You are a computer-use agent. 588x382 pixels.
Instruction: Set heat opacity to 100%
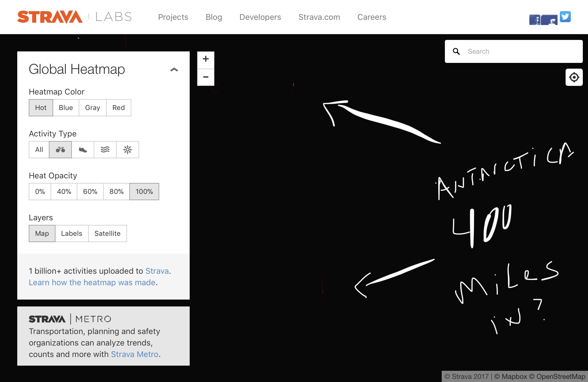point(144,192)
